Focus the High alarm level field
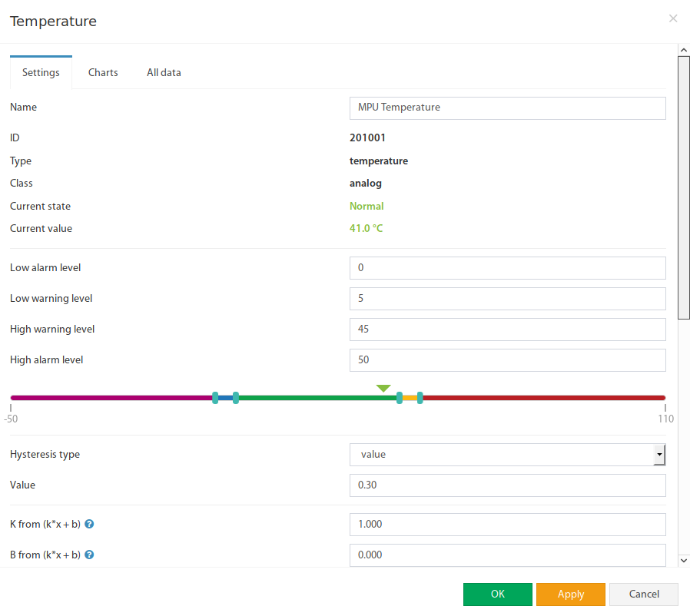The width and height of the screenshot is (690, 616). (507, 360)
